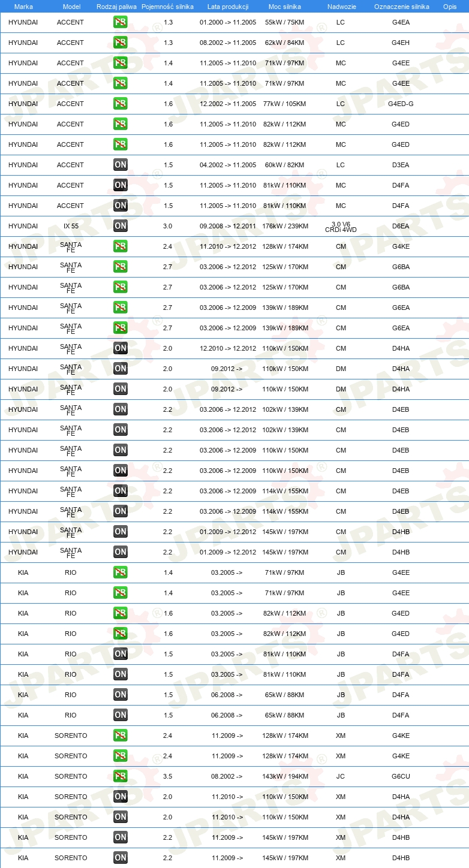Click the Pojemność silnika column header
469x868 pixels.
[167, 7]
